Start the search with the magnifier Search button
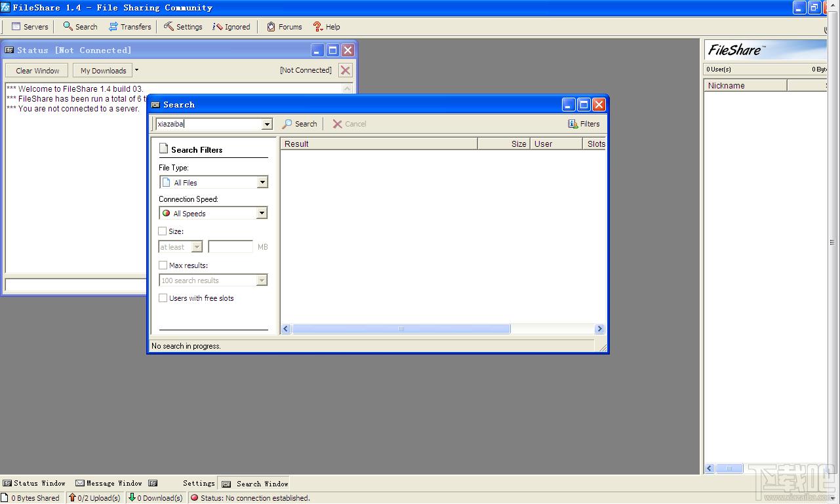Viewport: 840px width, 504px height. [300, 124]
